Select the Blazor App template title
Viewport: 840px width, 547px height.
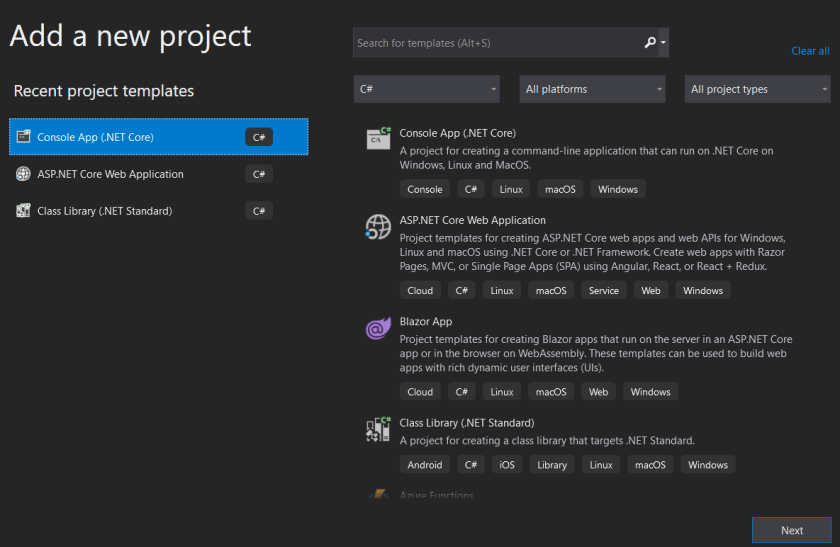(426, 321)
